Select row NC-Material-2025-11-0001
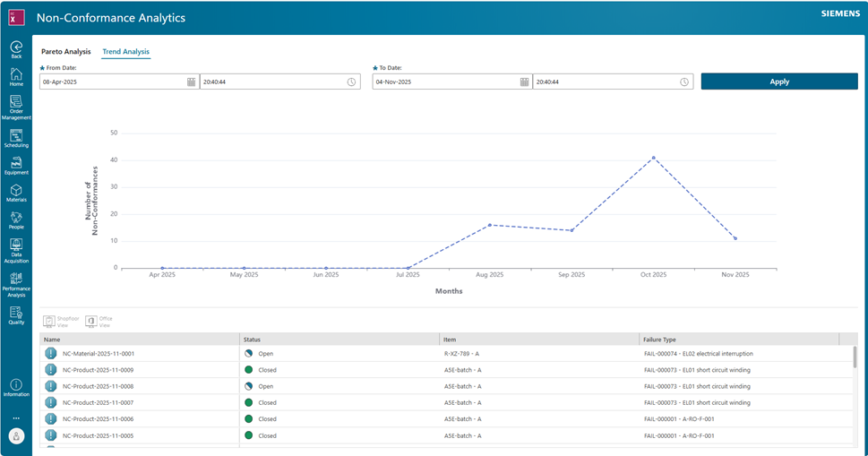Image resolution: width=868 pixels, height=456 pixels. tap(99, 354)
